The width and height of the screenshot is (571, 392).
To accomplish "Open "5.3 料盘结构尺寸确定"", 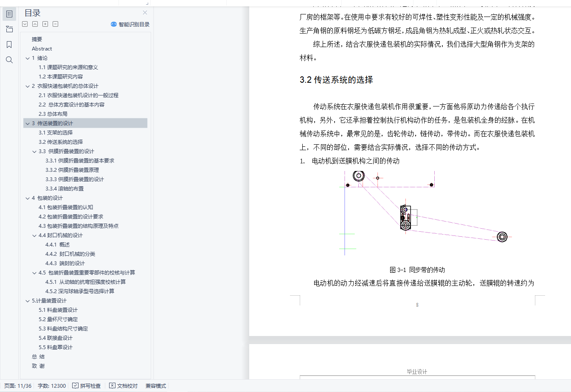I will pos(63,329).
